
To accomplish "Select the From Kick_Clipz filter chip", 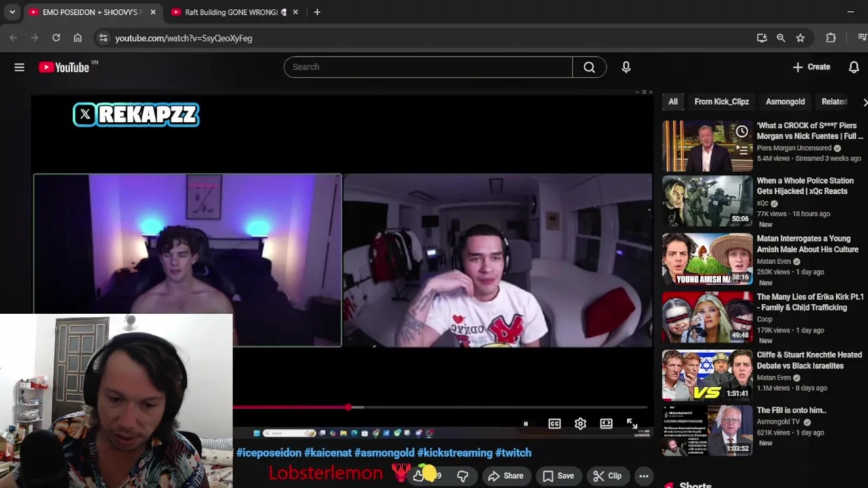I will tap(722, 102).
